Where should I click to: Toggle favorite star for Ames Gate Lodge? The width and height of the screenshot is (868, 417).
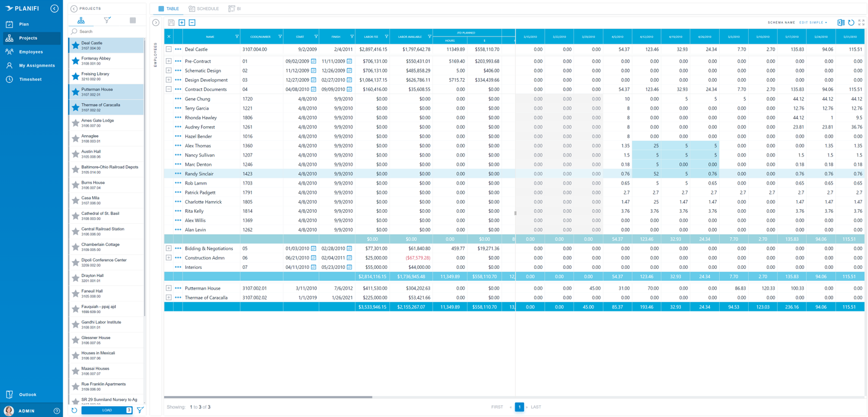tap(76, 123)
